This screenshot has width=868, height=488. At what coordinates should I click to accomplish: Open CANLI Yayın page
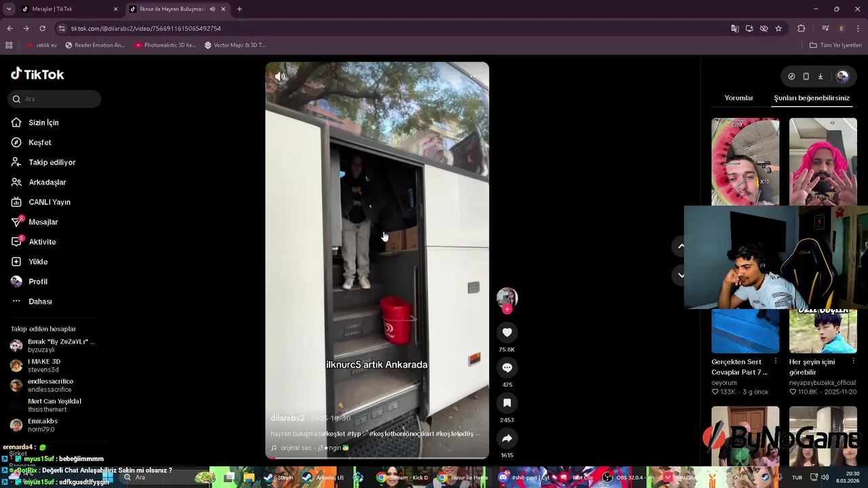[x=49, y=202]
